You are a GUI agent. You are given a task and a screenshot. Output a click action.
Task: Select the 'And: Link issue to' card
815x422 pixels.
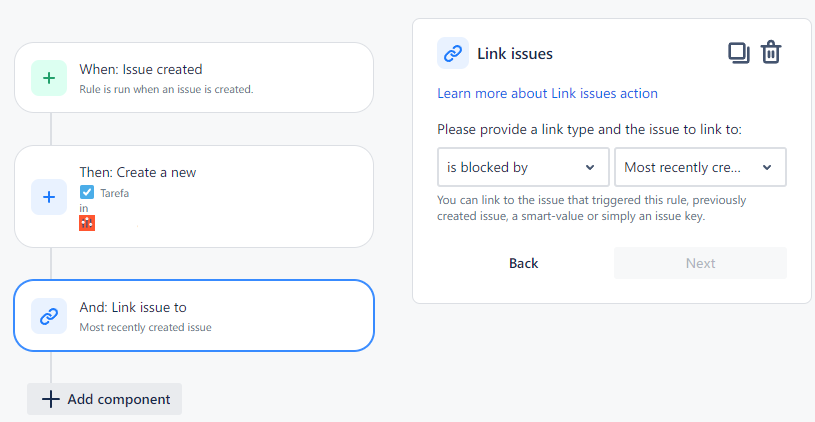tap(194, 315)
